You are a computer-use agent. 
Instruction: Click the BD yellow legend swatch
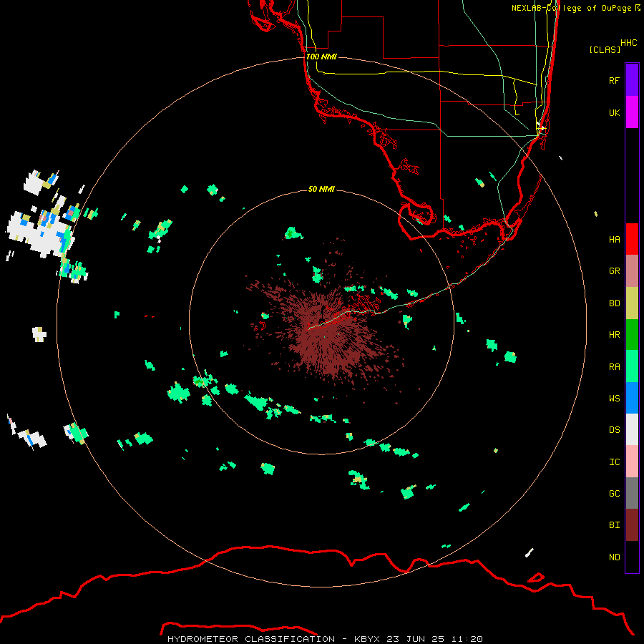(632, 303)
